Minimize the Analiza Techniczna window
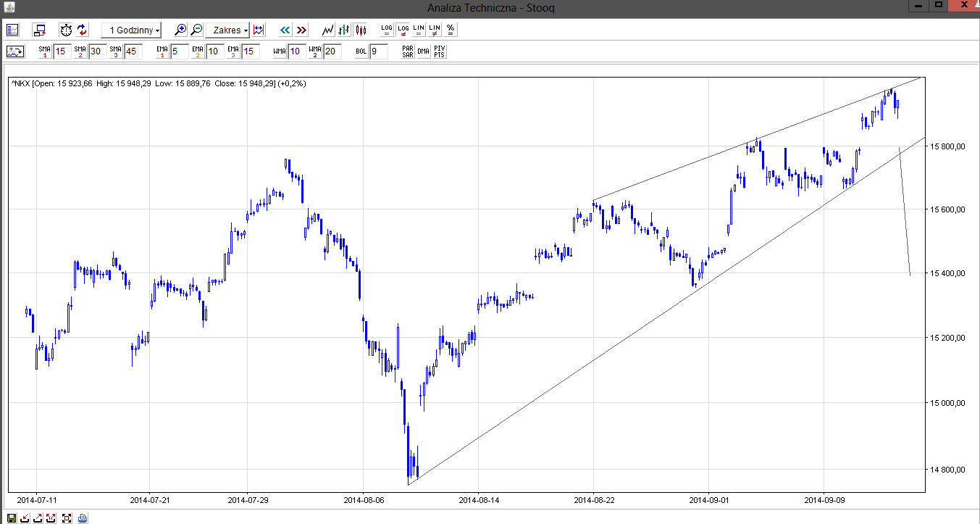980x524 pixels. pos(920,5)
